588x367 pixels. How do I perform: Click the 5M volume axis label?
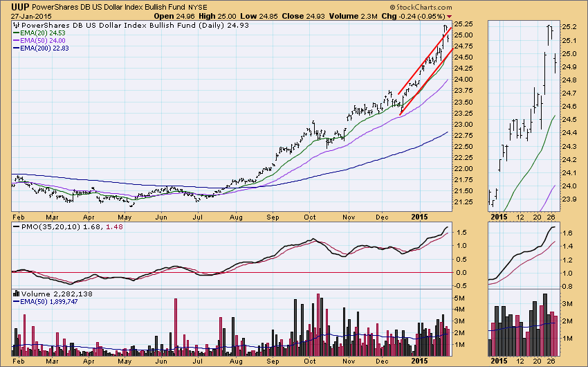pos(460,298)
